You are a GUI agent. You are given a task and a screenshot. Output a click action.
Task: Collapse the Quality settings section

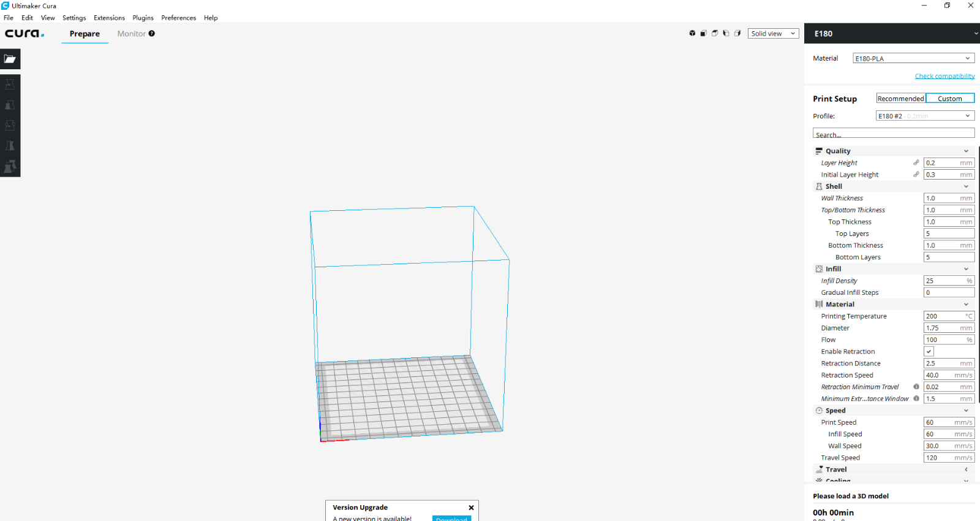tap(966, 151)
